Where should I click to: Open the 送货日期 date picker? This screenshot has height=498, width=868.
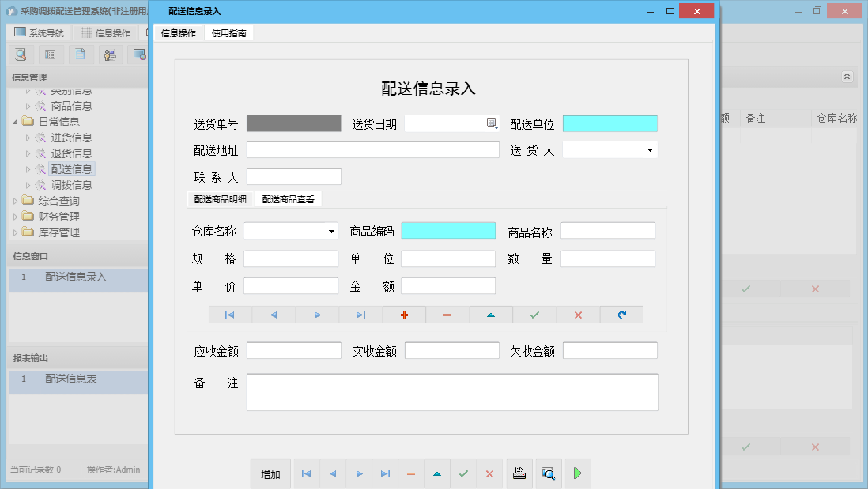491,123
